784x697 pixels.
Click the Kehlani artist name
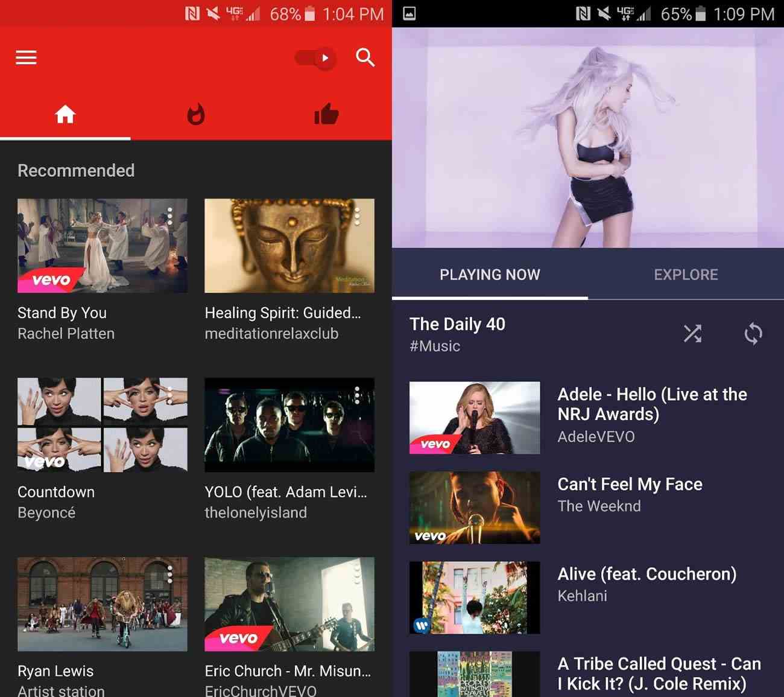(x=582, y=596)
